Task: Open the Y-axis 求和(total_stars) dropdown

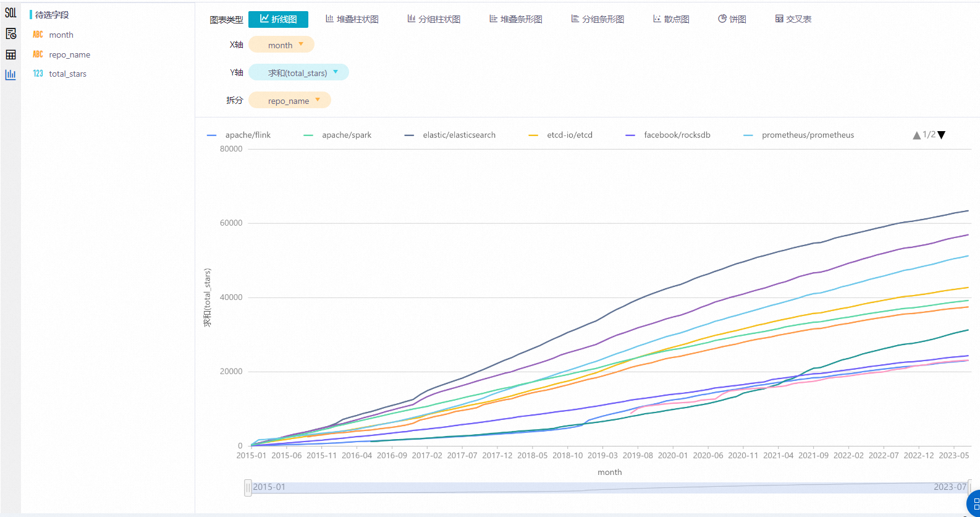Action: pyautogui.click(x=298, y=72)
